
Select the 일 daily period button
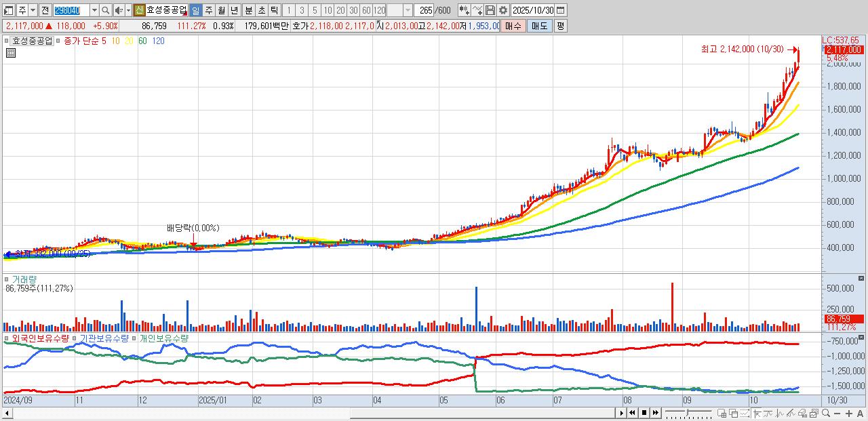tap(195, 10)
